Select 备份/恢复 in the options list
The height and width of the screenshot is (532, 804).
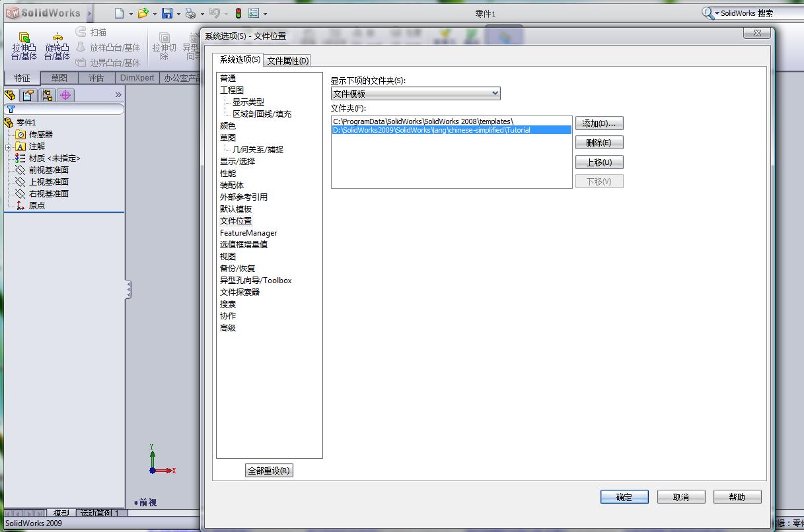(x=238, y=268)
